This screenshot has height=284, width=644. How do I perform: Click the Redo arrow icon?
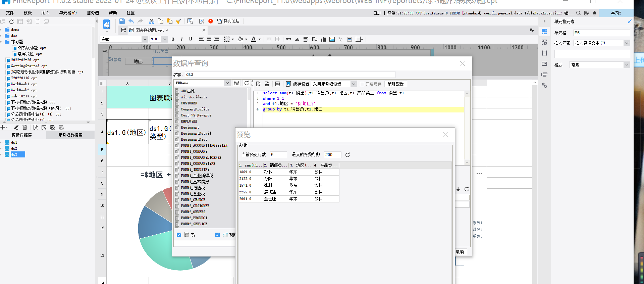pos(140,21)
